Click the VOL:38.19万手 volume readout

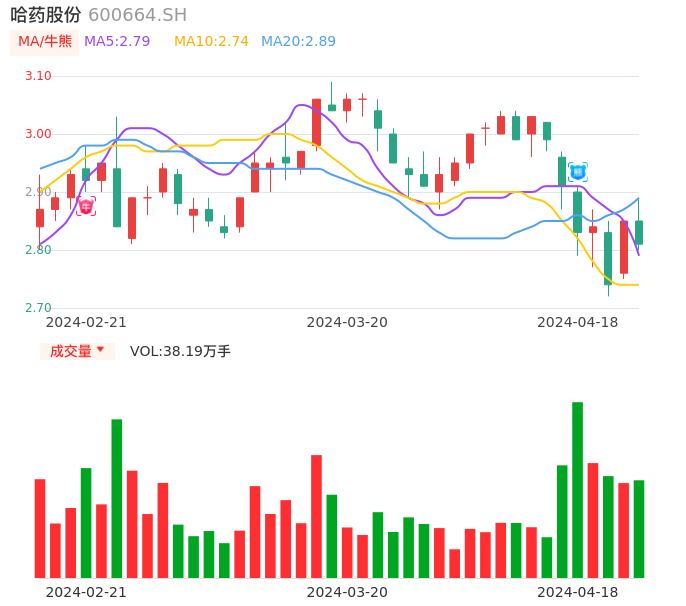point(180,351)
